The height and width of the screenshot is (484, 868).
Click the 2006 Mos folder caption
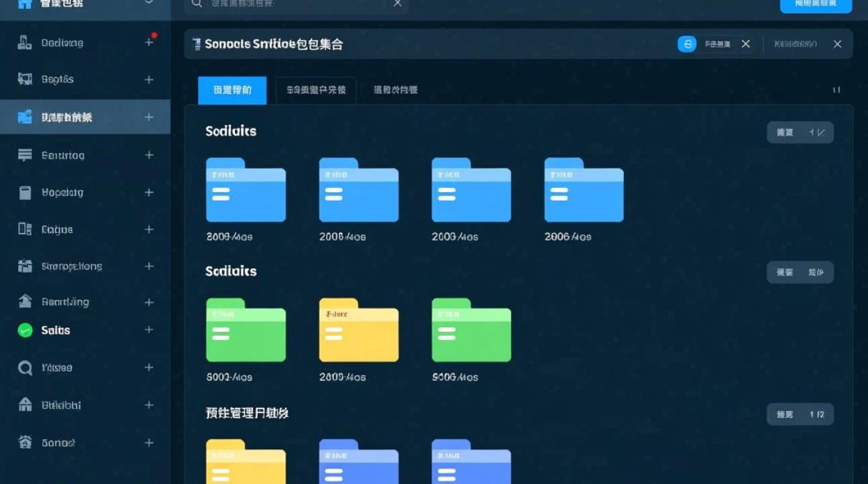coord(568,237)
